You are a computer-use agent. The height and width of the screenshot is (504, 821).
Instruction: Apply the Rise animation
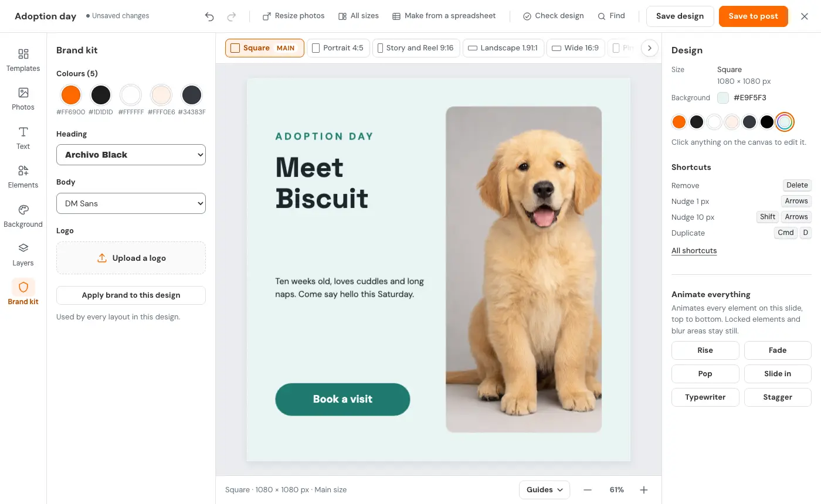[705, 350]
